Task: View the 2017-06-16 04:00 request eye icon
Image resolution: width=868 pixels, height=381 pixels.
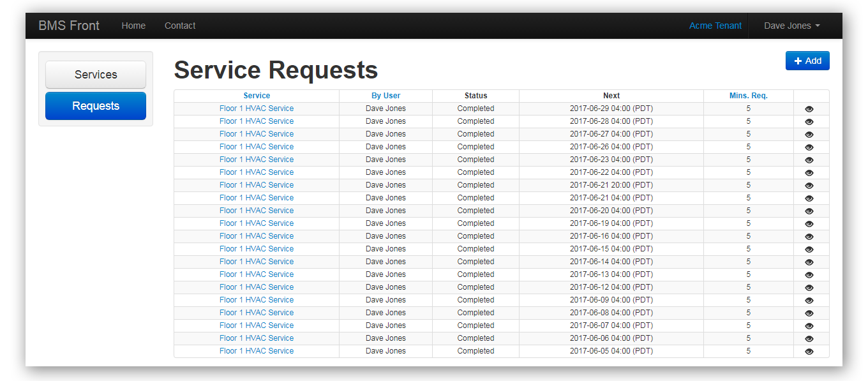Action: (x=809, y=237)
